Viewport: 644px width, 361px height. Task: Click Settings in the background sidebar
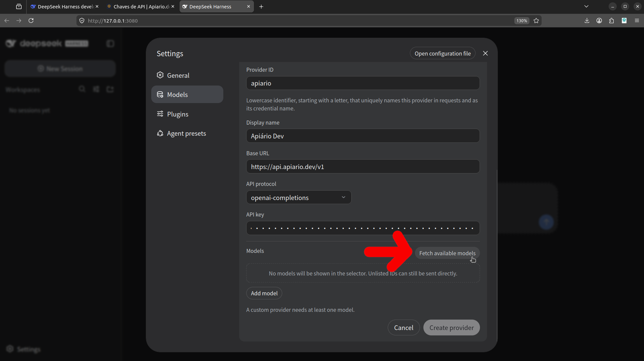click(24, 349)
